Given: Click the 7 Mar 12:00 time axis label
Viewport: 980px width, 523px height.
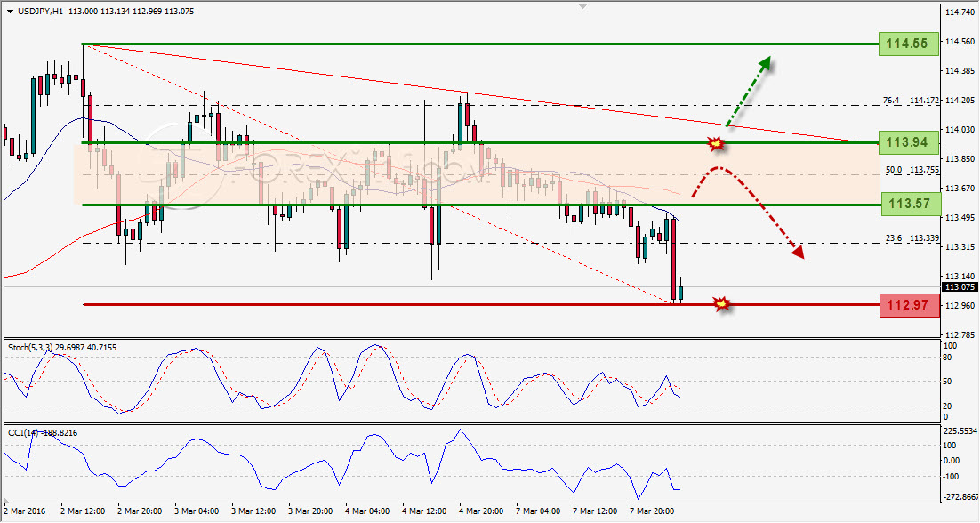Looking at the screenshot, I should pyautogui.click(x=595, y=511).
